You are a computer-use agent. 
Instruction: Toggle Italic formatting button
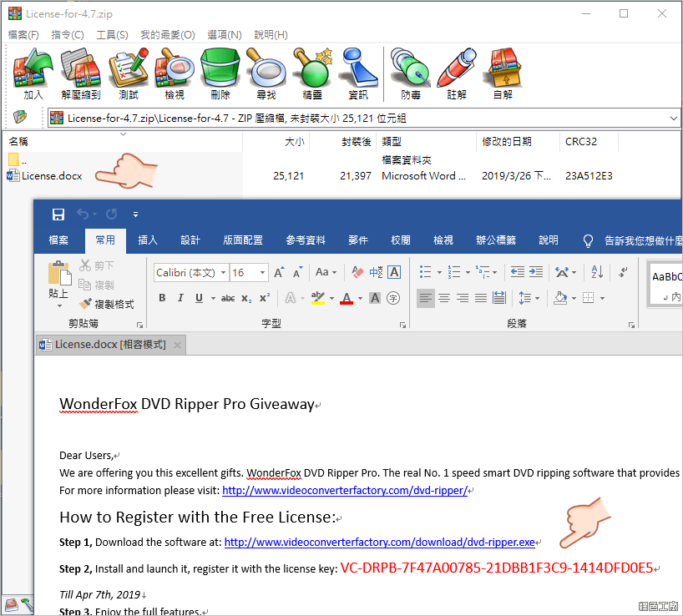(180, 298)
